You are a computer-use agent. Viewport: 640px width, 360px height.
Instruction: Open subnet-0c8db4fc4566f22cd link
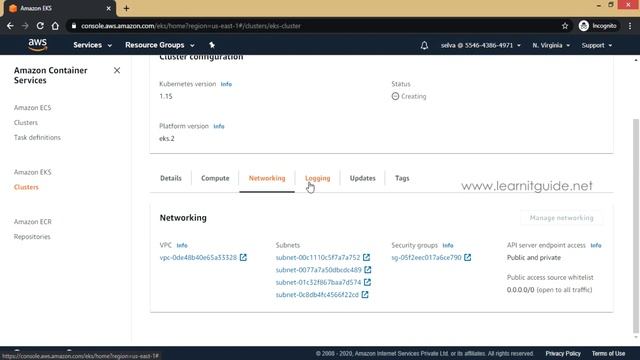317,294
